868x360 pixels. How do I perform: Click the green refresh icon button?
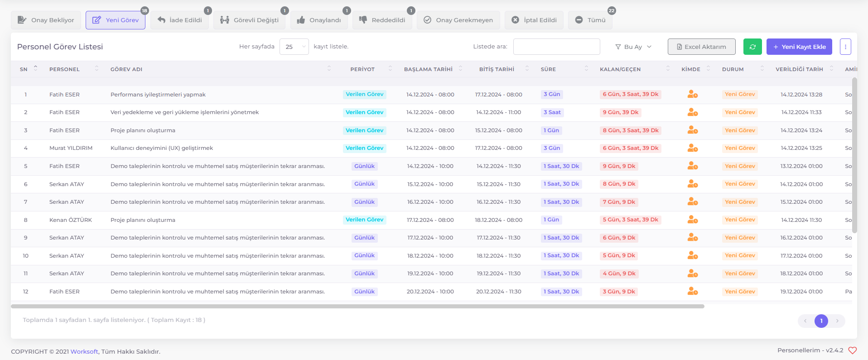(x=752, y=47)
